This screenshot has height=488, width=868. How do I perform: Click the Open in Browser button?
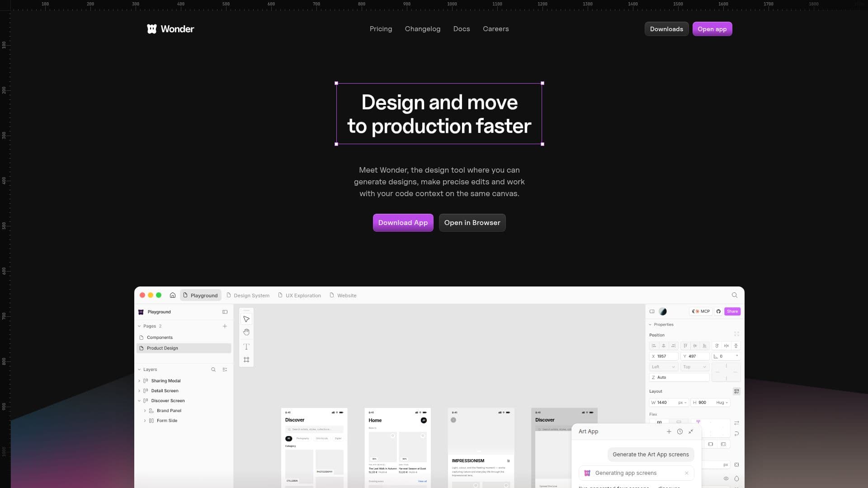472,223
